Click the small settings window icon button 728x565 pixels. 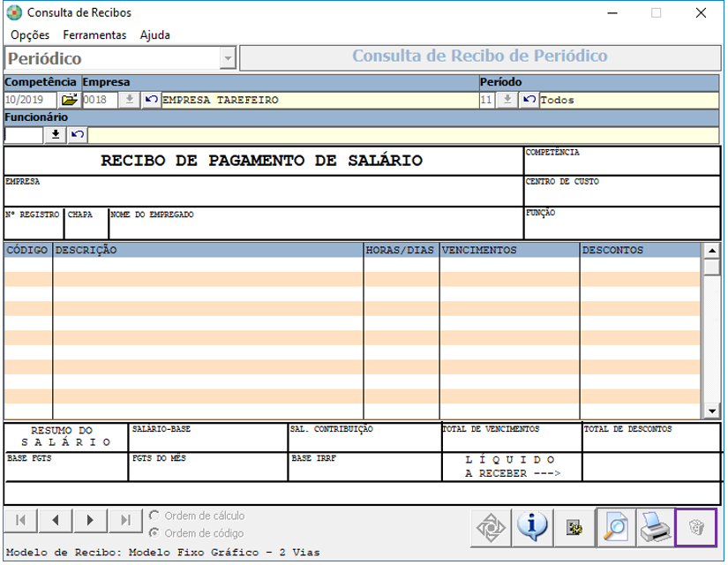[x=574, y=528]
